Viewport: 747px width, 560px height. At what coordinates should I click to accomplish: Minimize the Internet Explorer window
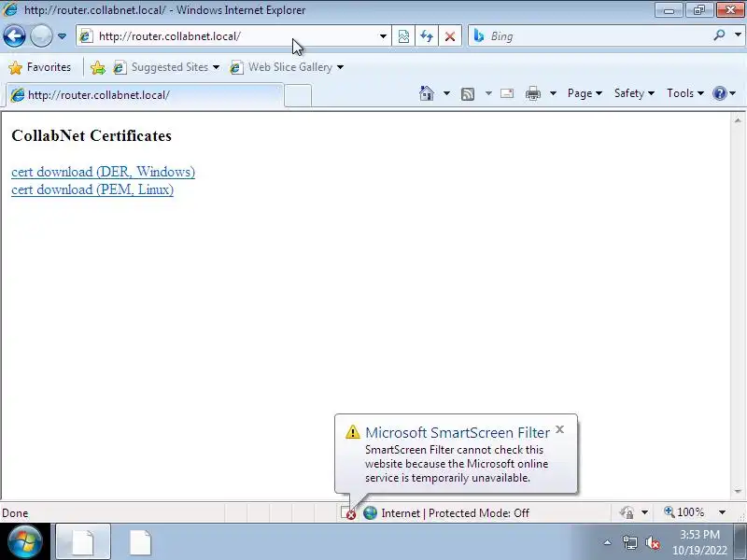click(x=669, y=10)
